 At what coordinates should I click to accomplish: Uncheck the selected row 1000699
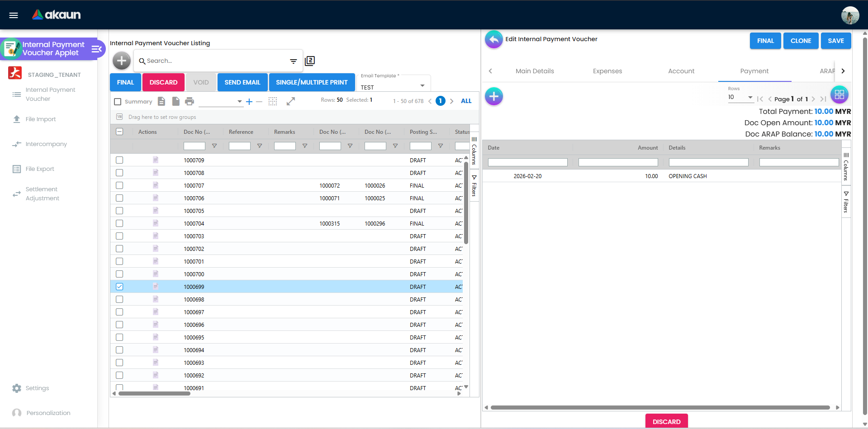119,286
